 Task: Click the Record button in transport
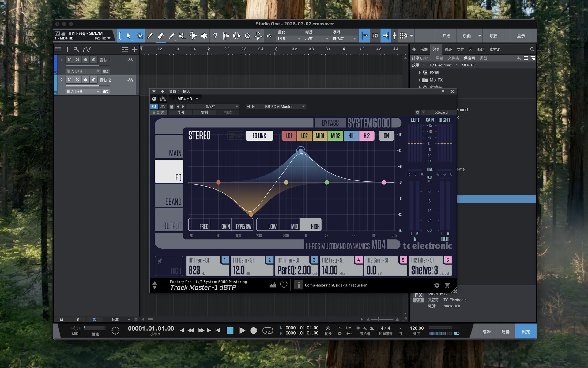tap(254, 331)
